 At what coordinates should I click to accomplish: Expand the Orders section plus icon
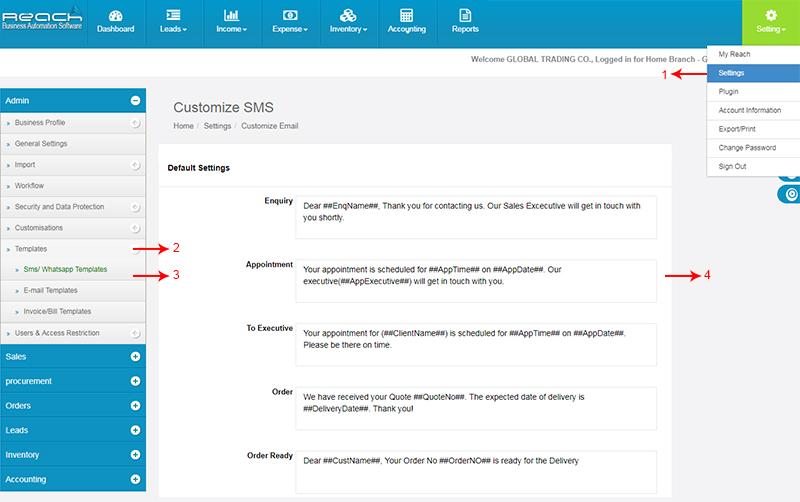[x=135, y=406]
